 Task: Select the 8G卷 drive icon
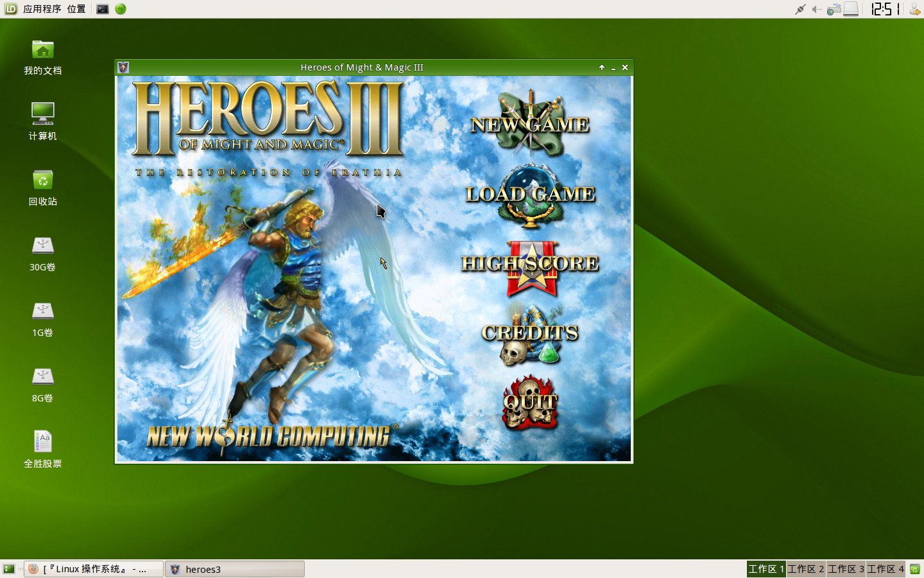(x=43, y=385)
